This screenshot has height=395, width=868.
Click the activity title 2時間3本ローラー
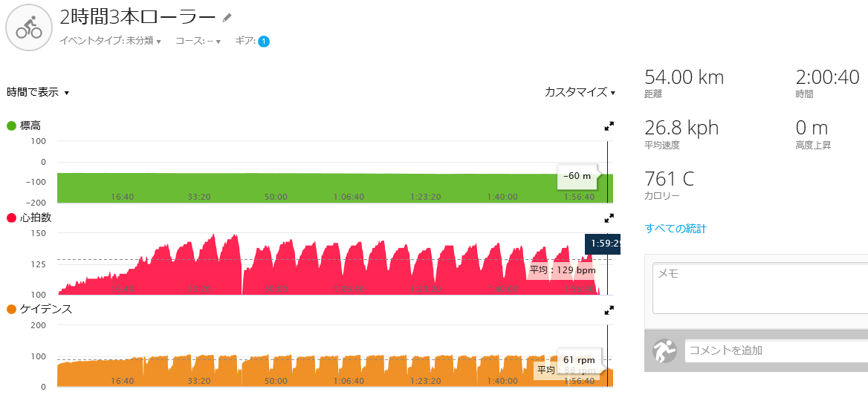pyautogui.click(x=137, y=18)
